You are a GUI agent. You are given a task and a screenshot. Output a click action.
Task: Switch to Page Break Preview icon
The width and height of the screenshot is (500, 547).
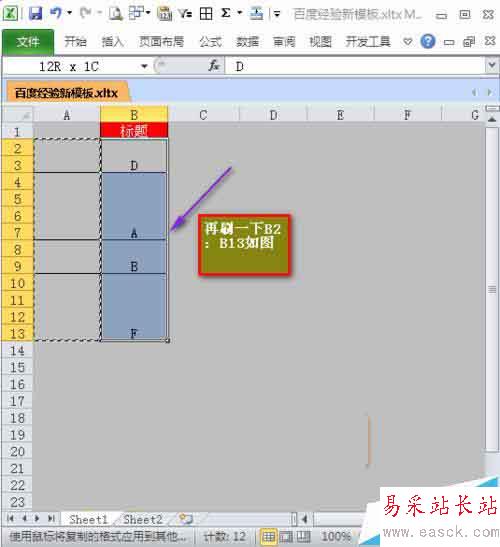coord(303,536)
